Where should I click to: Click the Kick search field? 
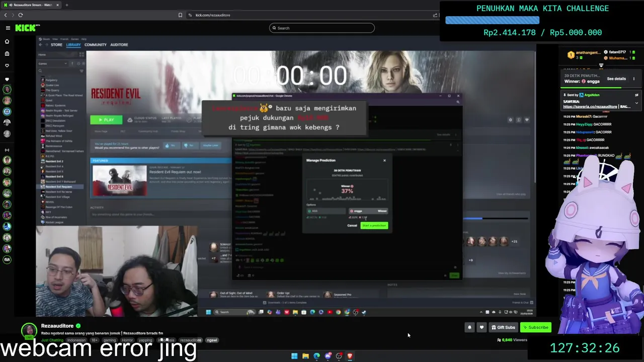(x=322, y=28)
